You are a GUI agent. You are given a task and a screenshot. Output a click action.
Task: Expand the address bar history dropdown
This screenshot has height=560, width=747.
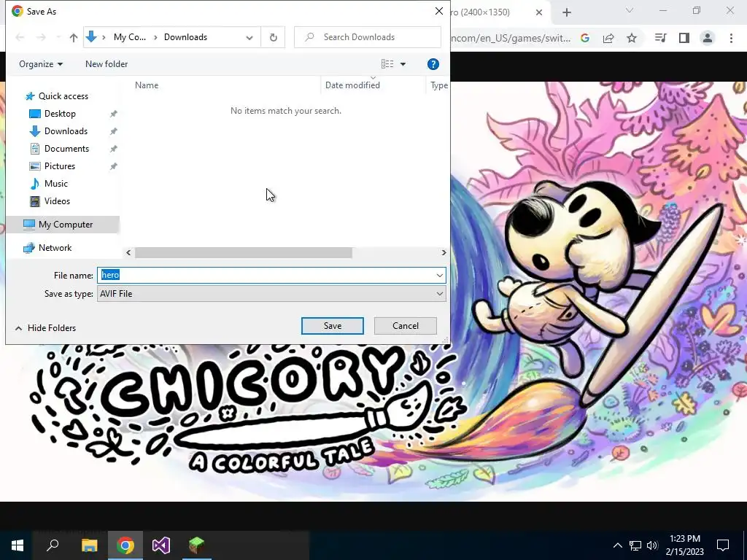[x=249, y=37]
